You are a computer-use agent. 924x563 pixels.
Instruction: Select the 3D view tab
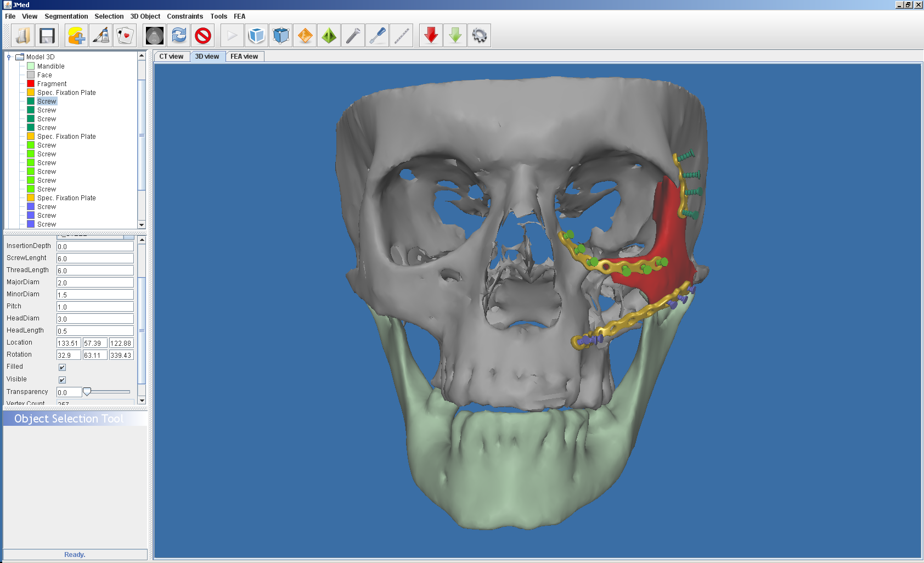(x=207, y=57)
